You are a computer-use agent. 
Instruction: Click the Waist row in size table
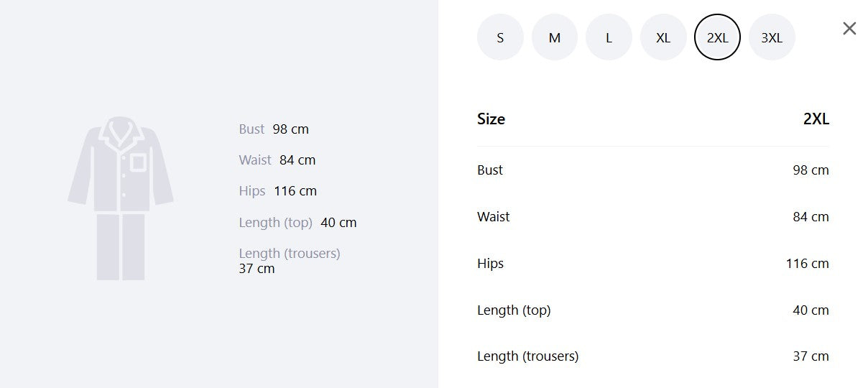tap(653, 217)
